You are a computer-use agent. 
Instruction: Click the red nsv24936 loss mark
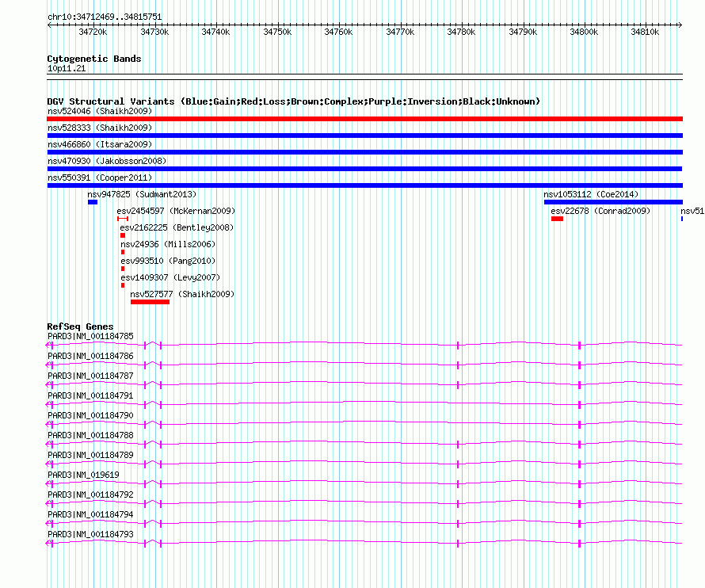123,252
